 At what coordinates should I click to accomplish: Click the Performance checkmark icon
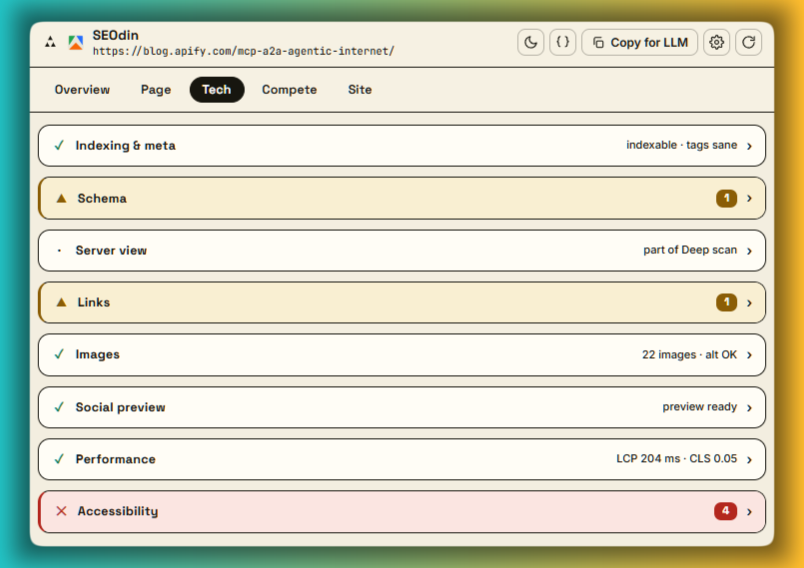[59, 459]
